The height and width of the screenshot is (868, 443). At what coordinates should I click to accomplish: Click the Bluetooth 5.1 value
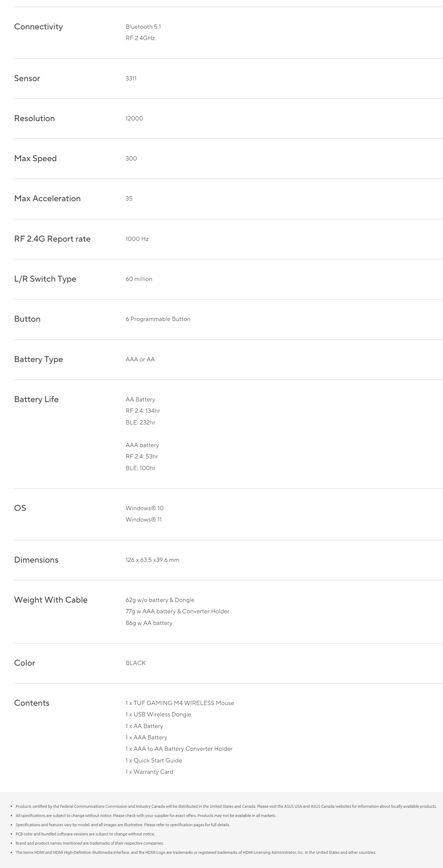point(143,27)
